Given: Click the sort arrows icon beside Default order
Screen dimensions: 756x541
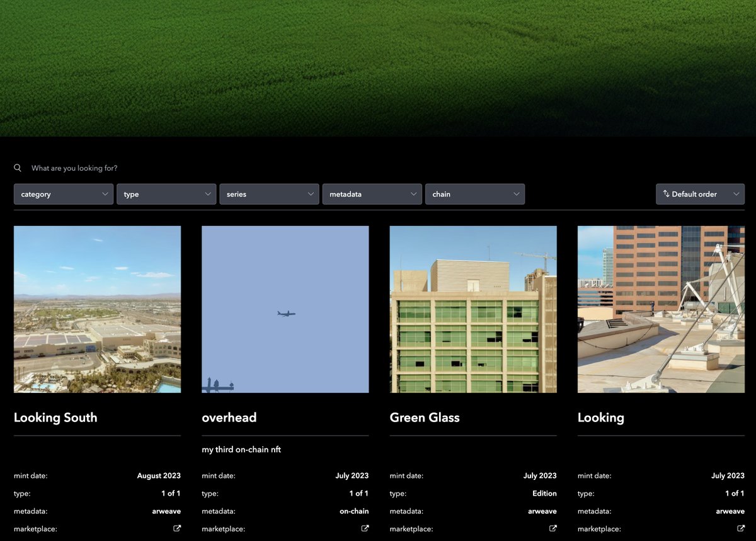Looking at the screenshot, I should (666, 194).
